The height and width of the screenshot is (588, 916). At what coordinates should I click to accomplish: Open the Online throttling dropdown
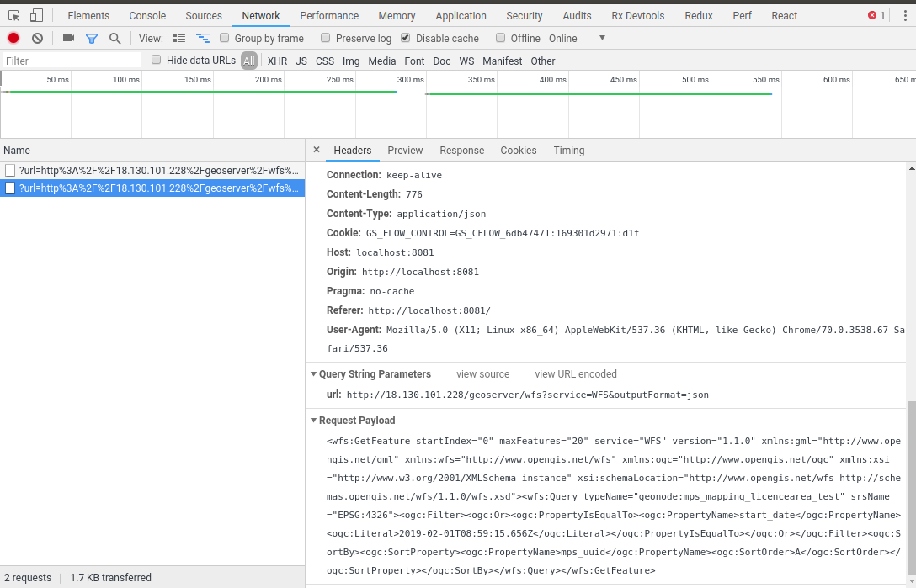point(576,38)
